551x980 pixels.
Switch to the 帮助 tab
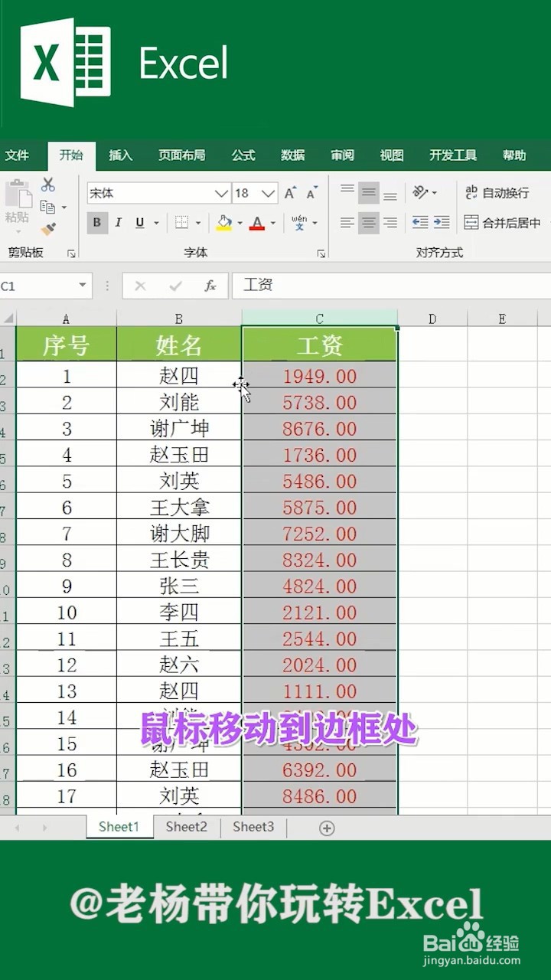[x=514, y=155]
